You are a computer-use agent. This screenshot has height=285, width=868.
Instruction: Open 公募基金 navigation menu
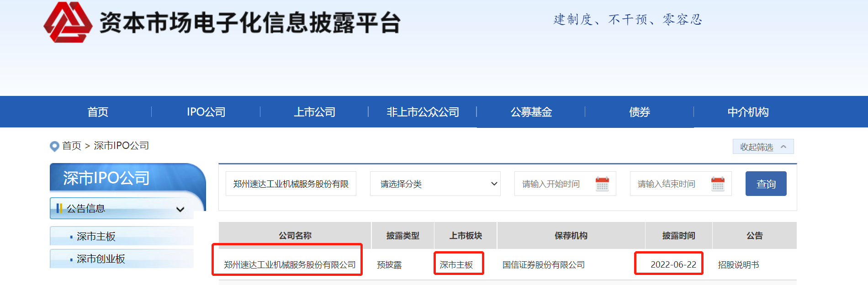coord(531,112)
